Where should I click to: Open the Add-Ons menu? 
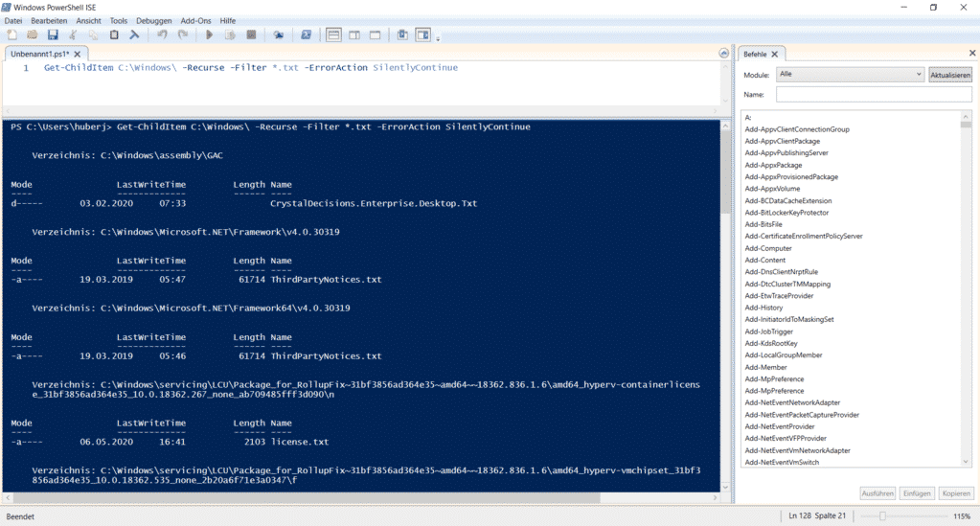[x=196, y=21]
